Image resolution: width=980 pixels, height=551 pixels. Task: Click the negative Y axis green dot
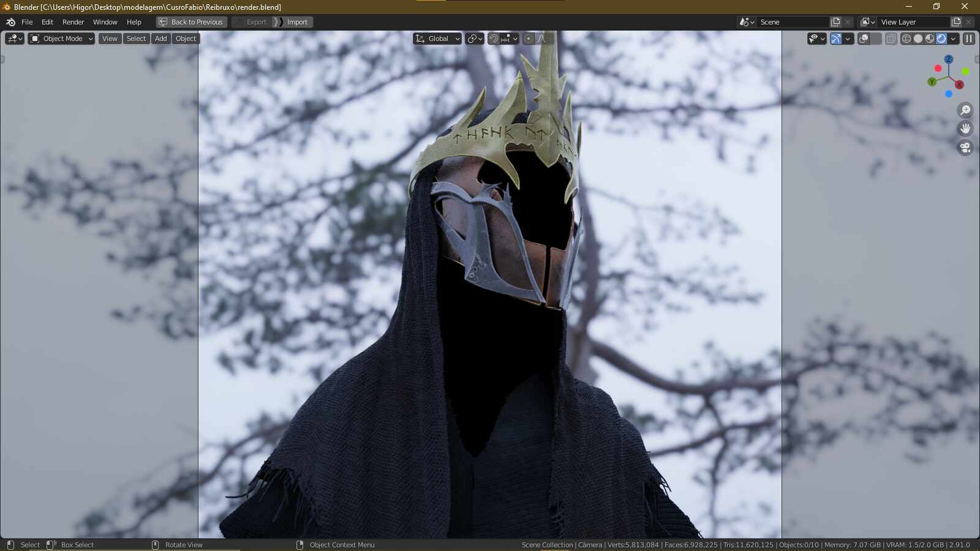[x=966, y=72]
